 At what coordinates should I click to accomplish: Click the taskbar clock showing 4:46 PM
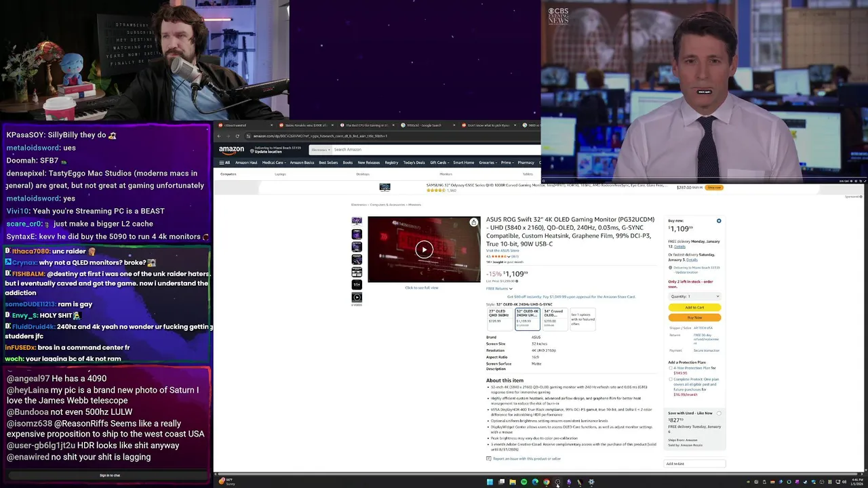click(x=856, y=482)
